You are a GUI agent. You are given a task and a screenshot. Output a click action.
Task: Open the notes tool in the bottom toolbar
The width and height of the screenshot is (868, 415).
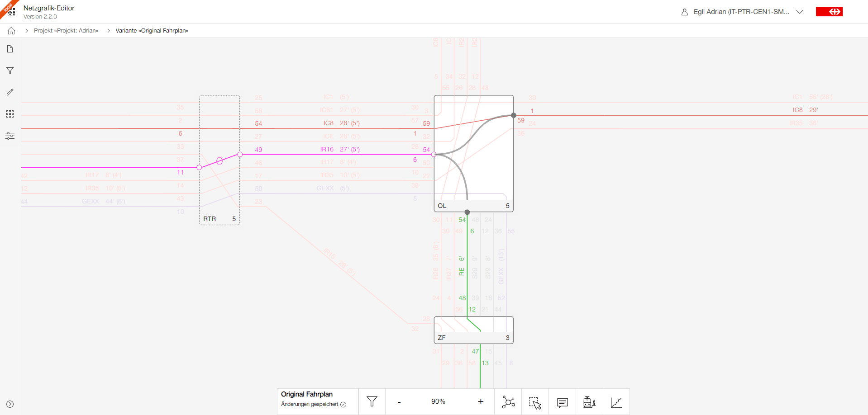562,401
